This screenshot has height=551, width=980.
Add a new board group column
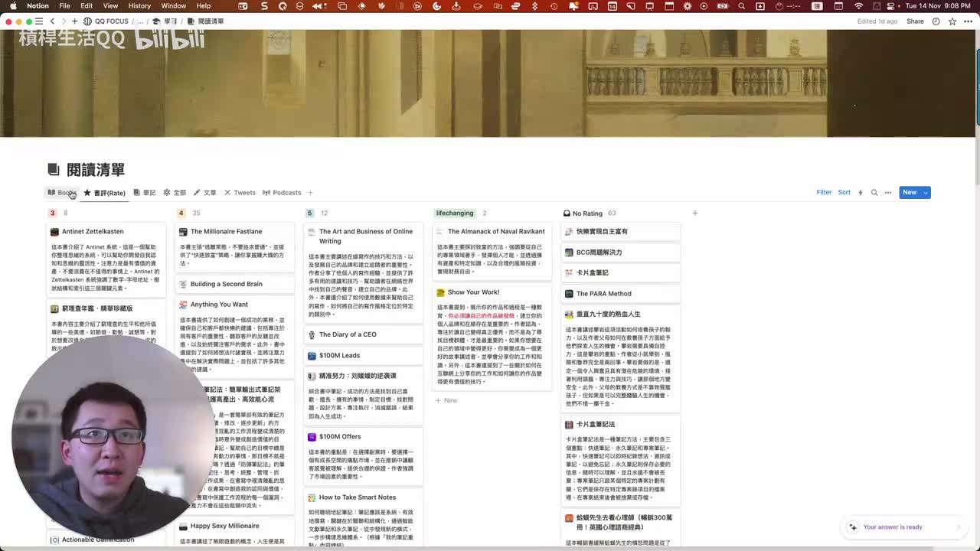tap(694, 214)
